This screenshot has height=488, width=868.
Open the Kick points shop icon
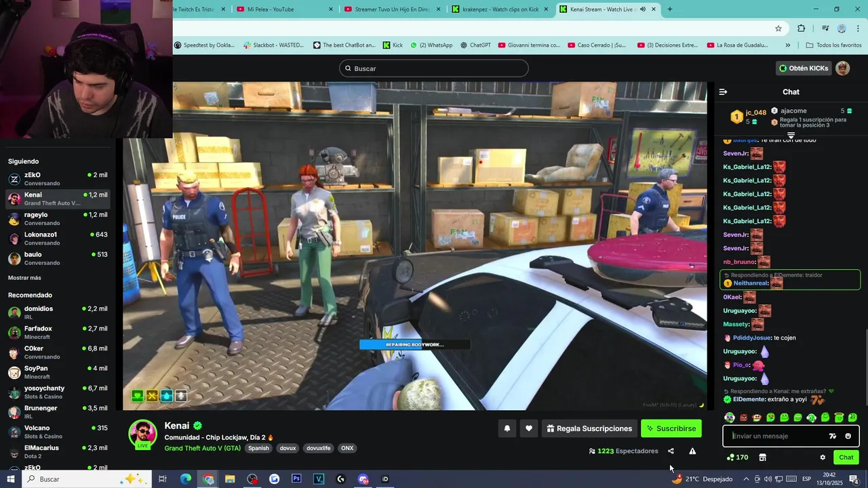point(762,457)
